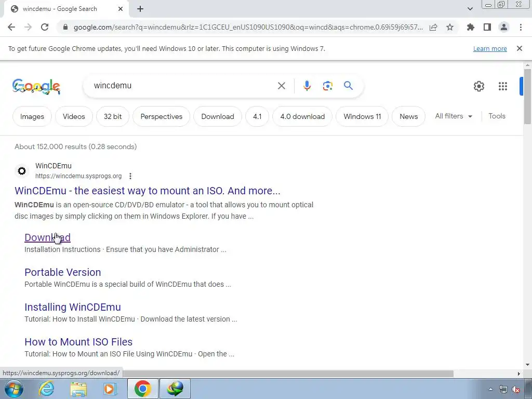Open the Download sitelink
532x399 pixels.
[47, 237]
